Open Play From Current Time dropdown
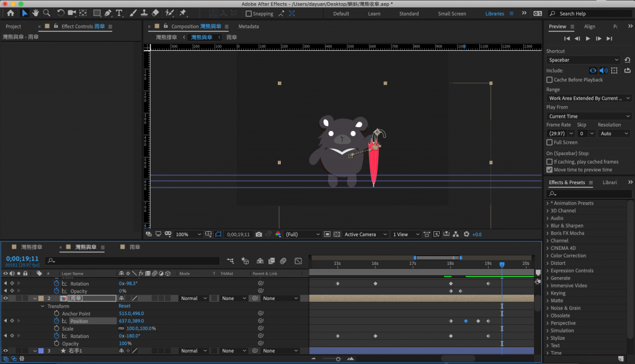The image size is (635, 364). click(x=588, y=116)
